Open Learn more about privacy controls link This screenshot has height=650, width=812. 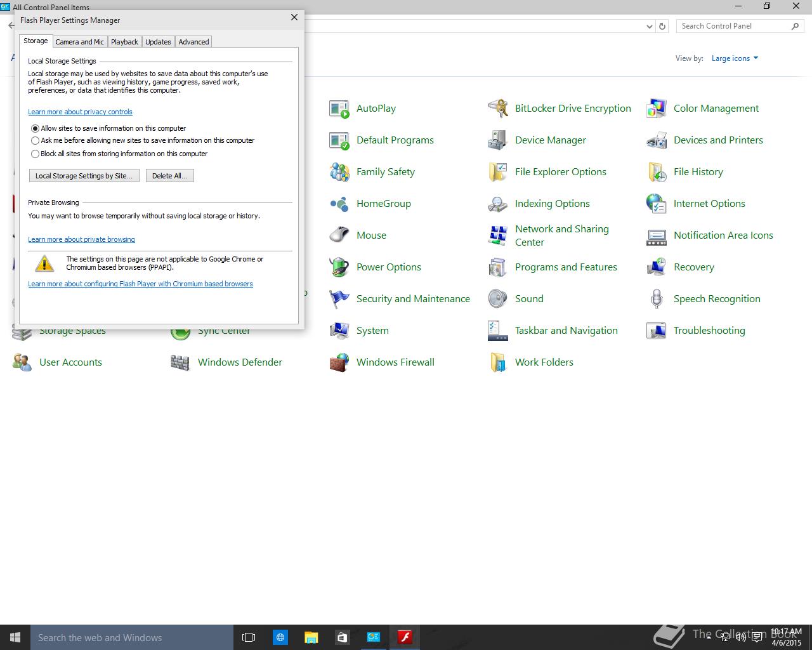pos(80,112)
